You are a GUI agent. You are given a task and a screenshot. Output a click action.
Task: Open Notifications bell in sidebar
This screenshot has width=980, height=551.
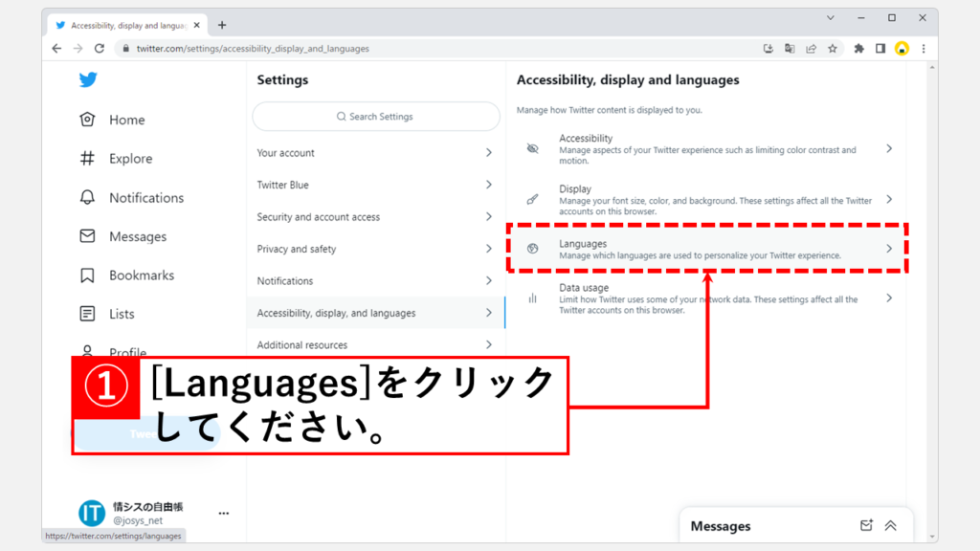coord(88,197)
